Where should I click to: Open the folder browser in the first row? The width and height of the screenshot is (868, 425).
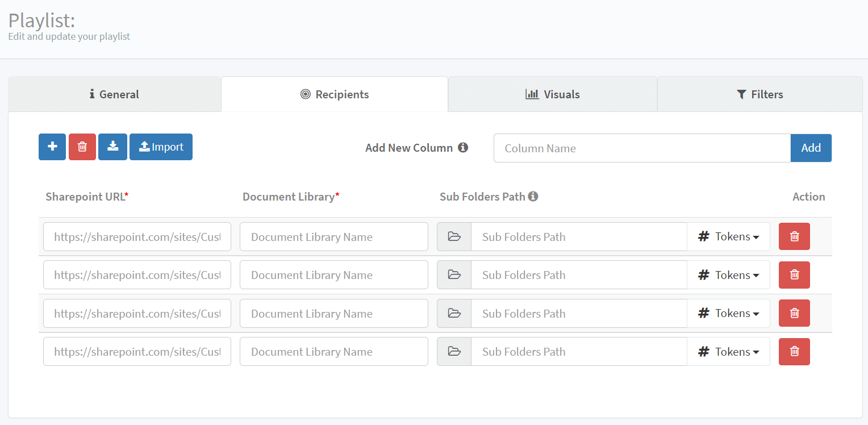(453, 236)
